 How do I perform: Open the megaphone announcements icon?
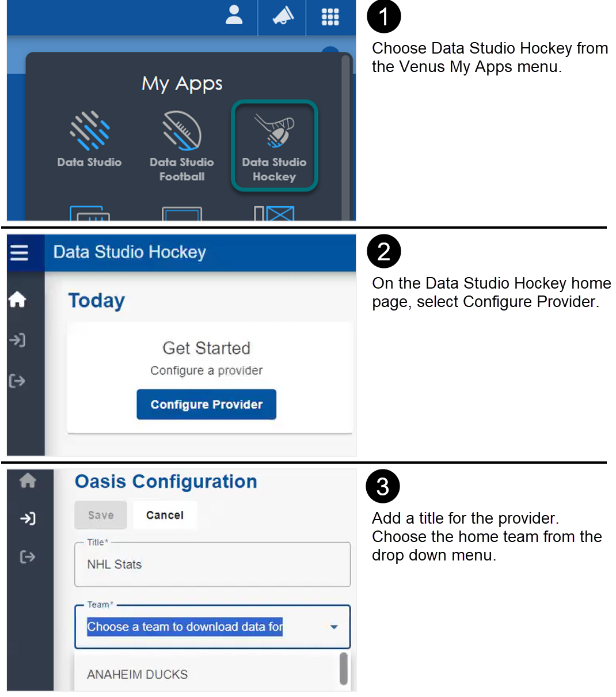coord(283,16)
